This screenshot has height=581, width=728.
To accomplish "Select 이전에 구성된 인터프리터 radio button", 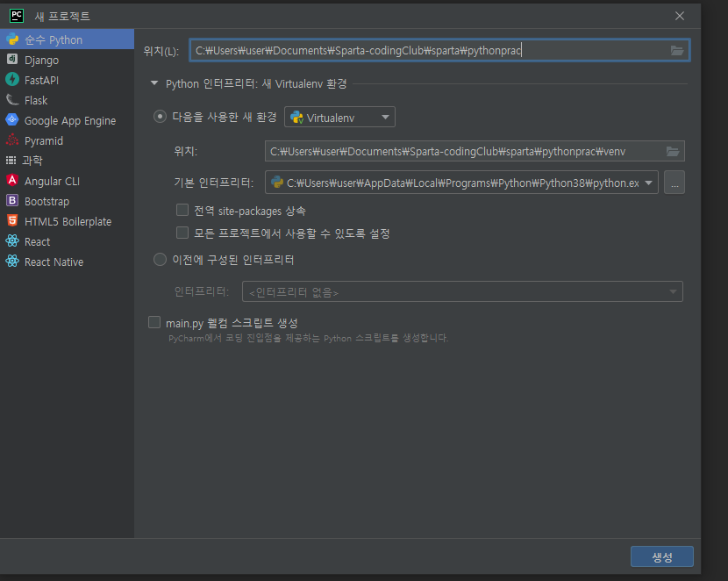I will click(x=160, y=259).
